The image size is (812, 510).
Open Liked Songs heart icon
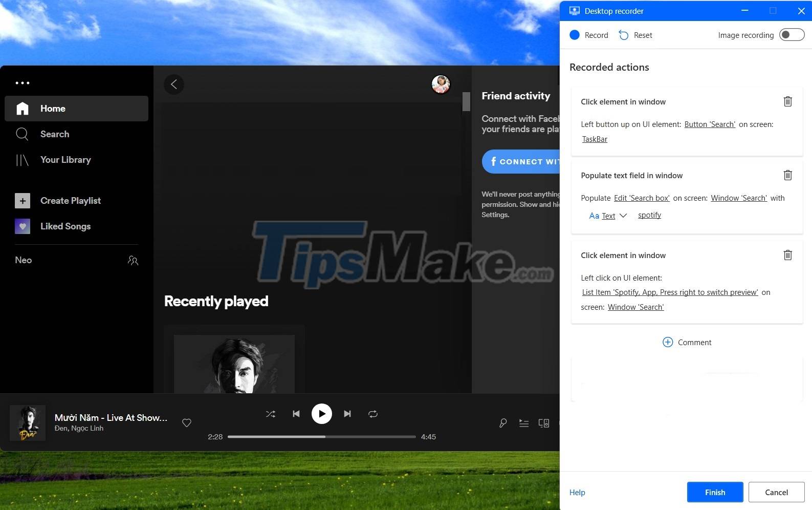coord(23,226)
